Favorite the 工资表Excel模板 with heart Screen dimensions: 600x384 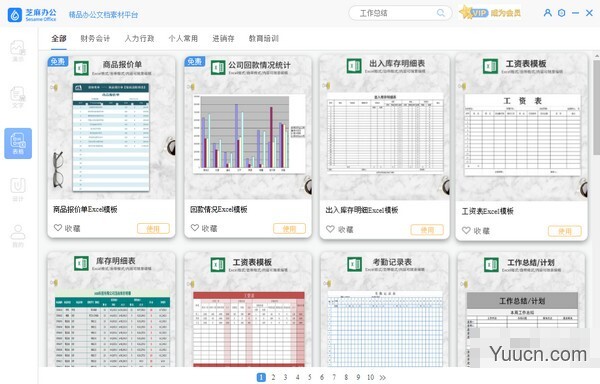(x=466, y=230)
